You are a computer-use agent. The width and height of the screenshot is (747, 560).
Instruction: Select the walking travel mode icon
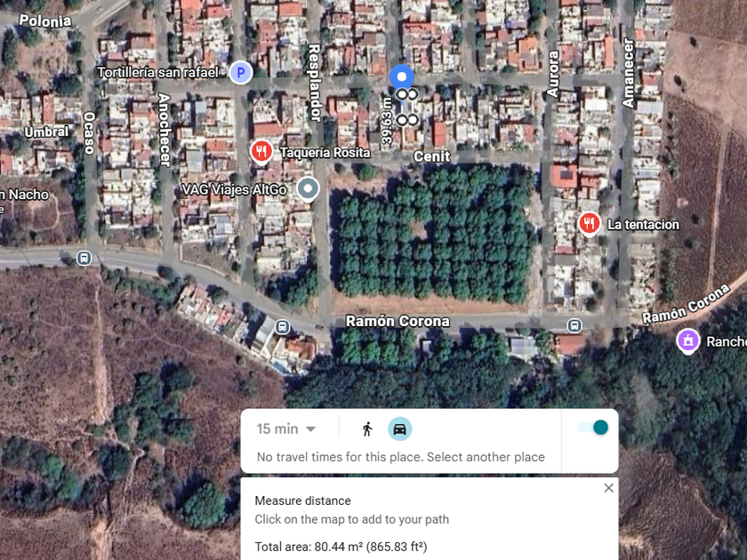(366, 428)
